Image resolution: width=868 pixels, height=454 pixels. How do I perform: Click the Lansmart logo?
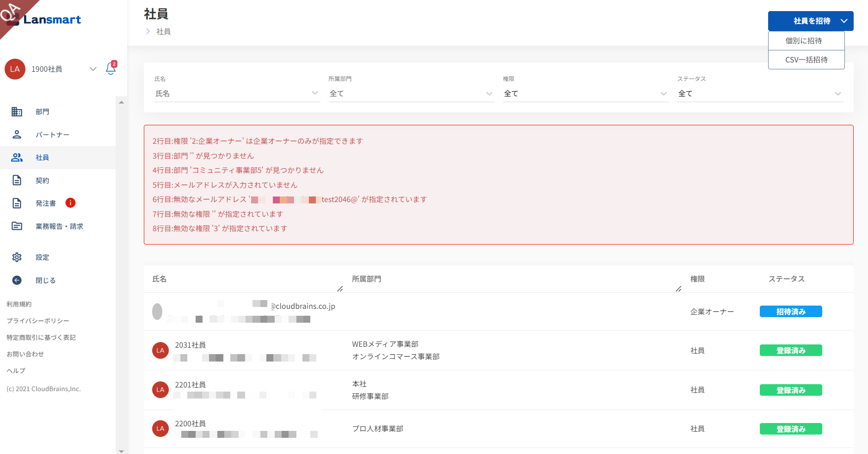(x=44, y=19)
